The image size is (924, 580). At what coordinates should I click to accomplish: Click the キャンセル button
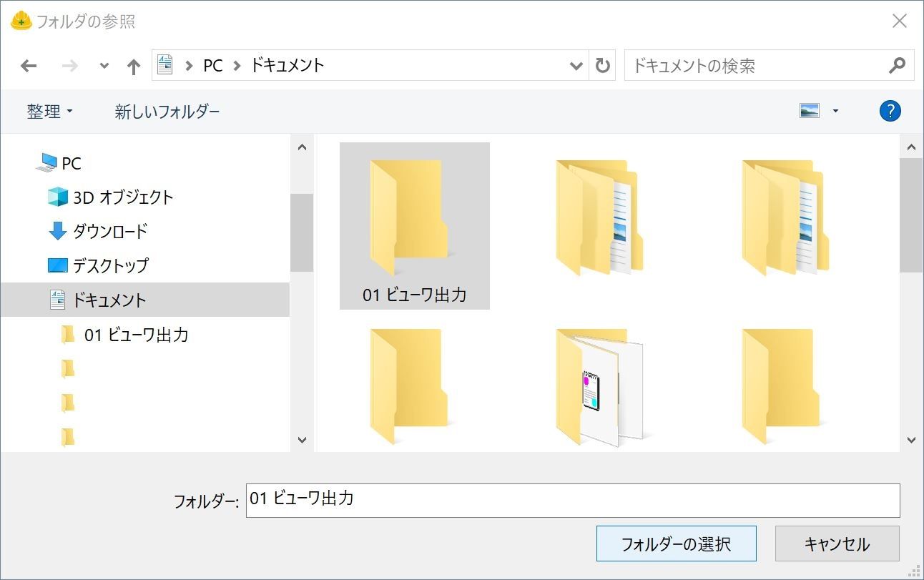coord(837,544)
